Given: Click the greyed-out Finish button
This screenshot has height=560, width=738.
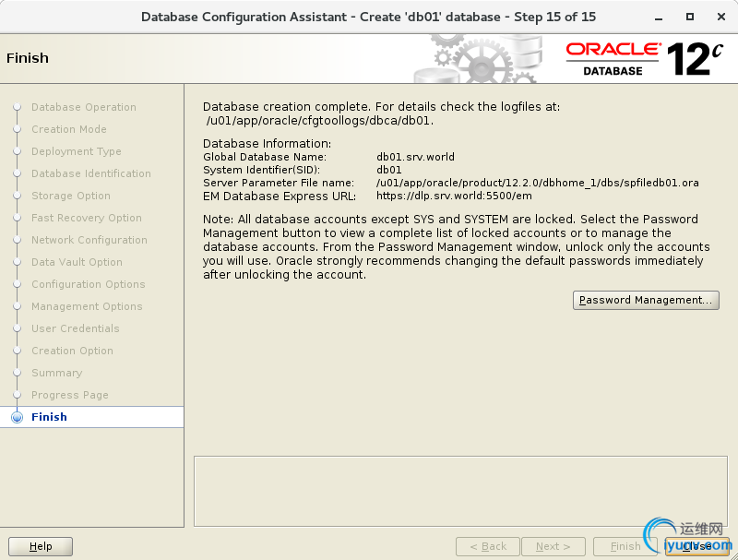Looking at the screenshot, I should point(625,546).
